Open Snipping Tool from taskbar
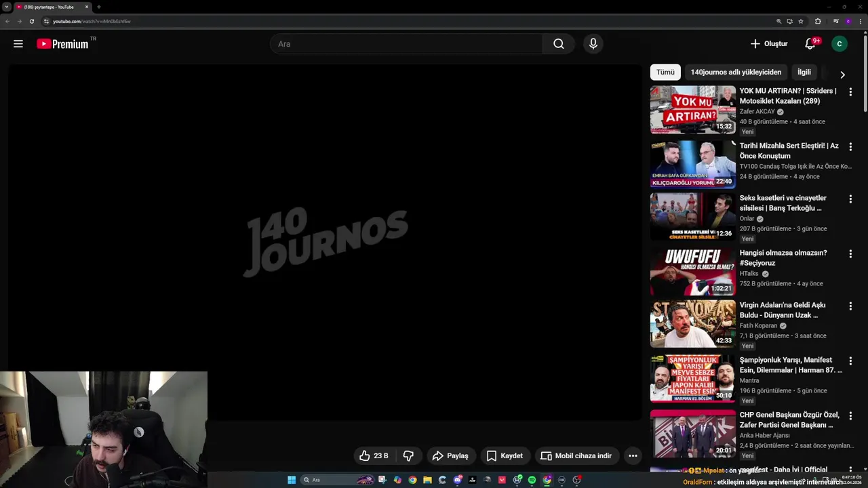Viewport: 868px width, 488px height. 382,480
